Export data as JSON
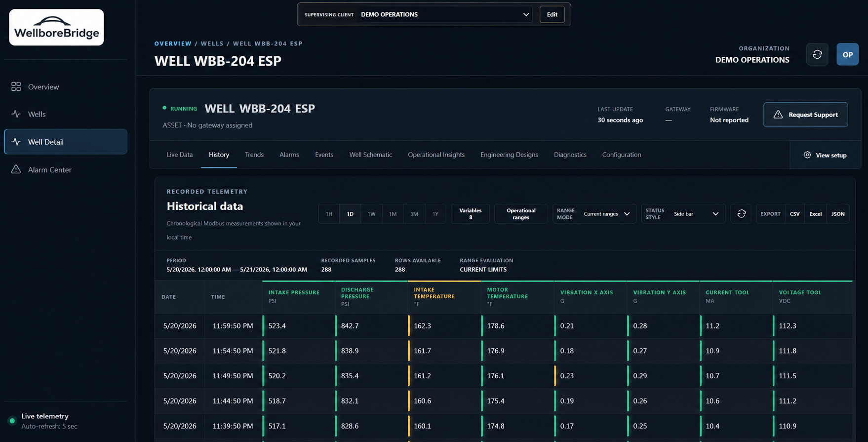 point(838,214)
